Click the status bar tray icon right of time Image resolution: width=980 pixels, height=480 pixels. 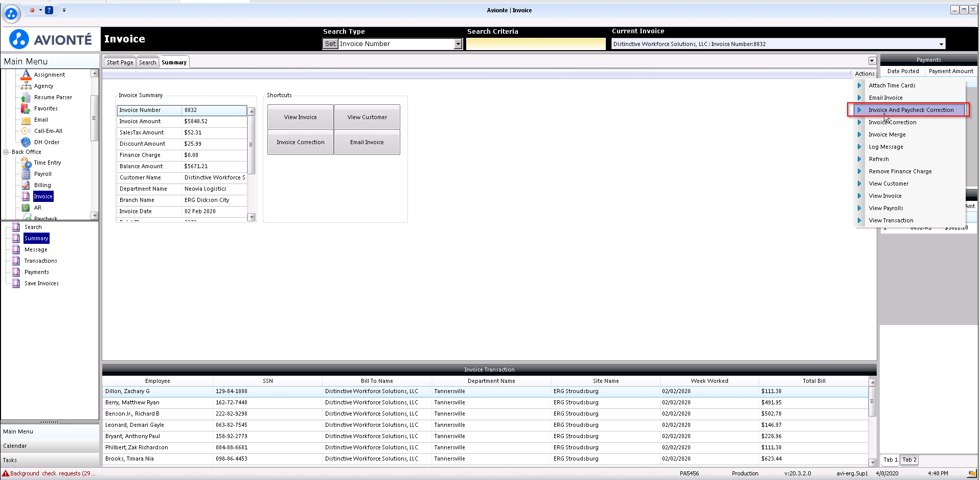[972, 473]
